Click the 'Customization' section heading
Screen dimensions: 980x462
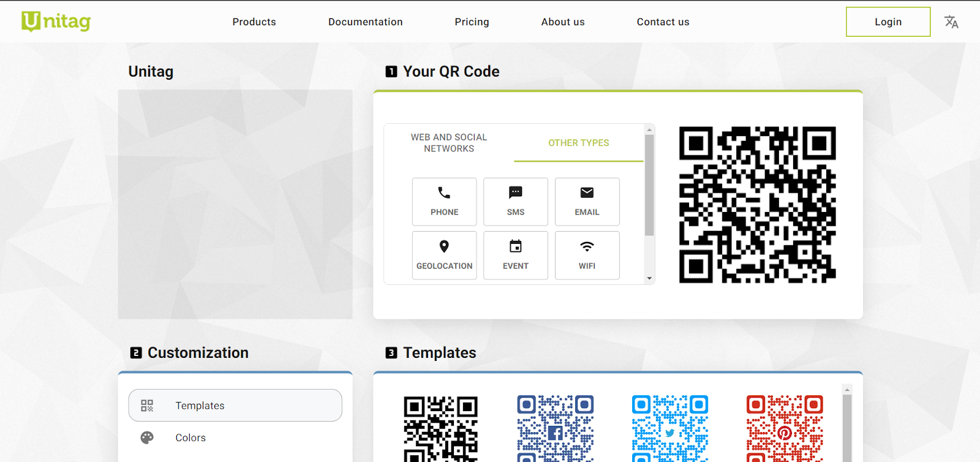198,353
